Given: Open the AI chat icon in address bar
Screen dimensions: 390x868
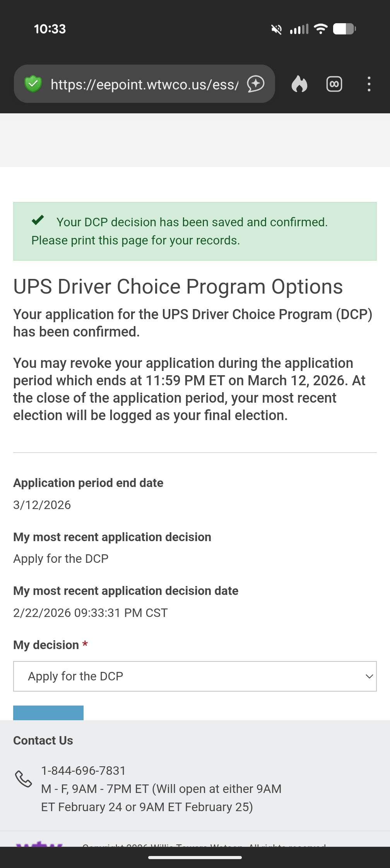Looking at the screenshot, I should pyautogui.click(x=256, y=84).
